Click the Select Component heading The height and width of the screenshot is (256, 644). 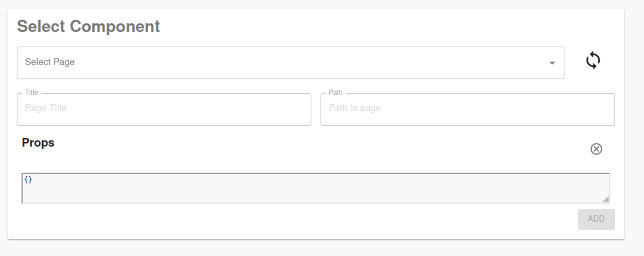(89, 26)
